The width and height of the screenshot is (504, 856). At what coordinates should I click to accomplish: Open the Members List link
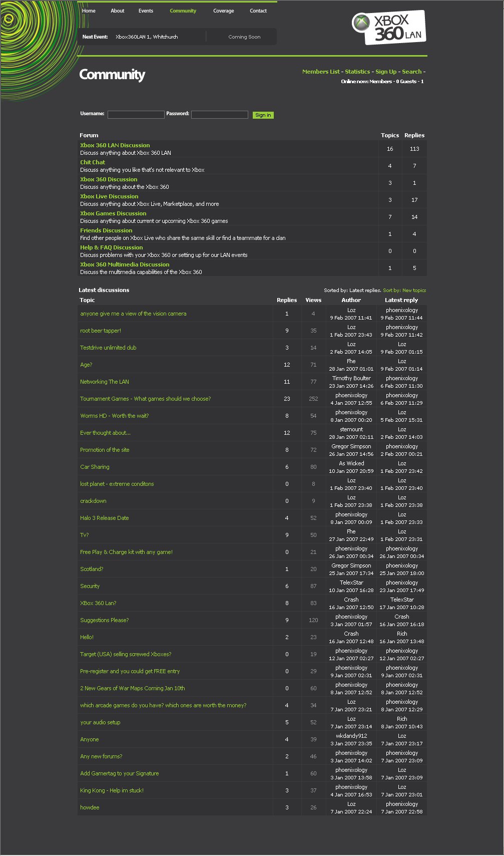point(321,72)
